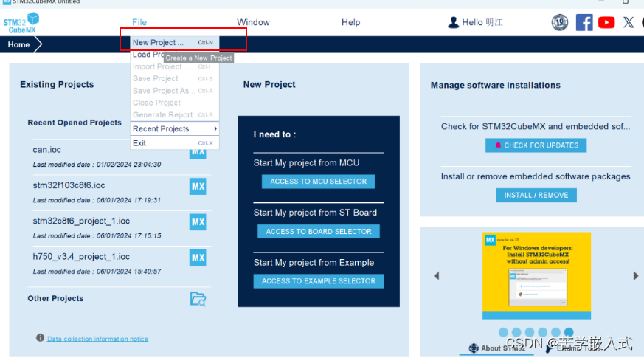This screenshot has width=644, height=358.
Task: Open recent project stm32f103c8t6.ioc
Action: 69,185
